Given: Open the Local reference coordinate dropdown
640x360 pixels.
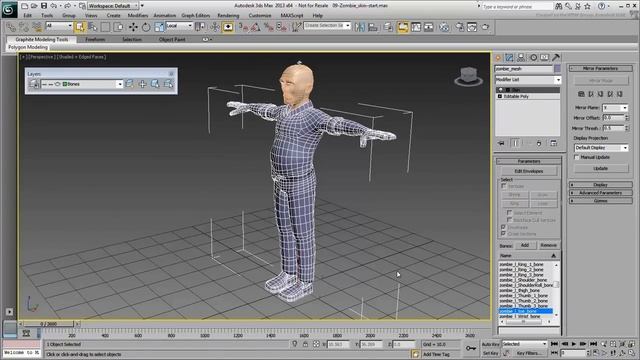Looking at the screenshot, I should (x=179, y=26).
